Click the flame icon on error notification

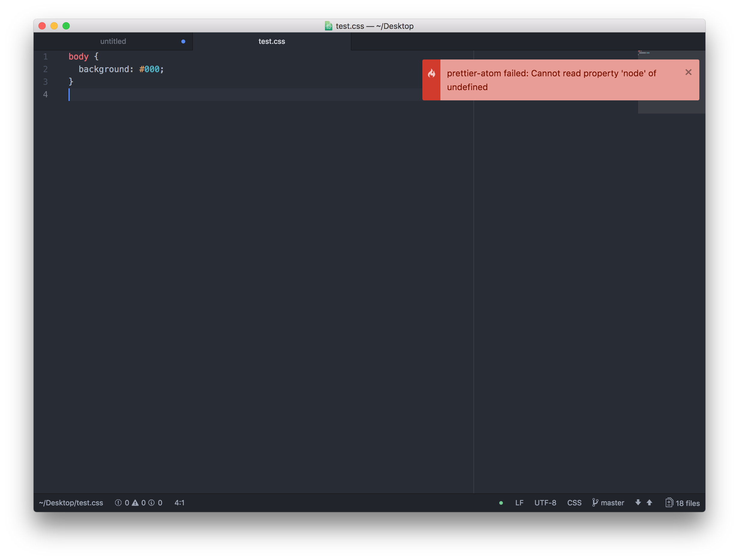(x=431, y=73)
